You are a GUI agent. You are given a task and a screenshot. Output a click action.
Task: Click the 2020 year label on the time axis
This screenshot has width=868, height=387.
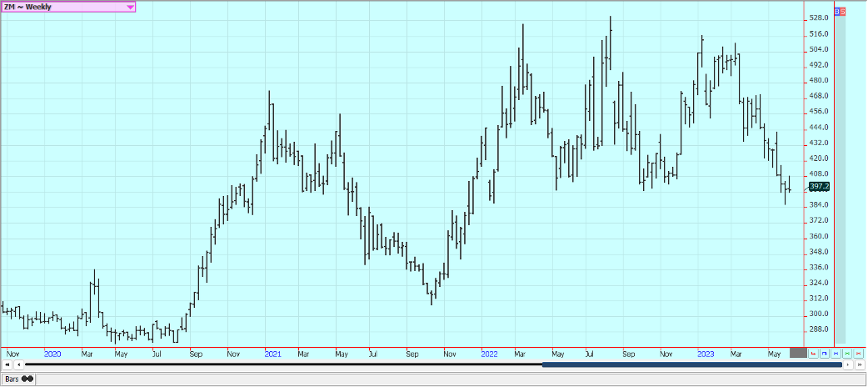52,353
